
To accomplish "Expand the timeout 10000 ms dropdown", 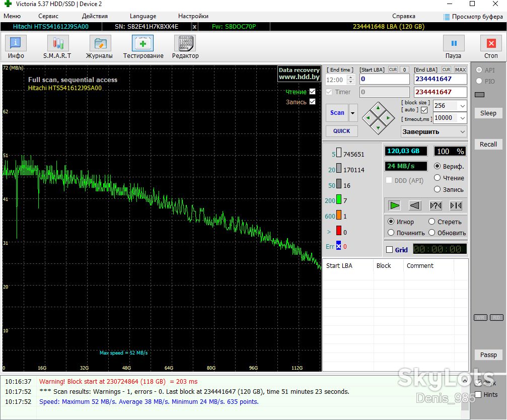I will 463,118.
